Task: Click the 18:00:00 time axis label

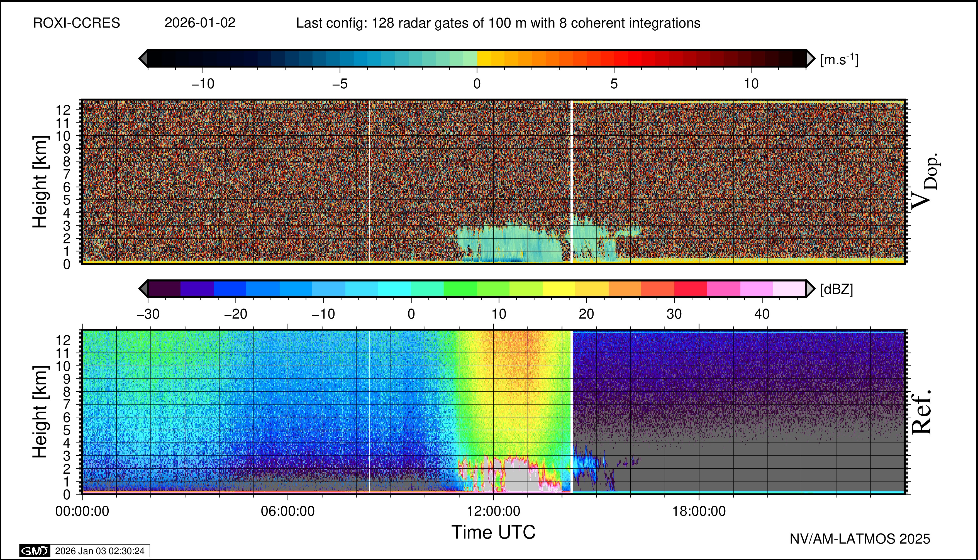Action: click(699, 511)
